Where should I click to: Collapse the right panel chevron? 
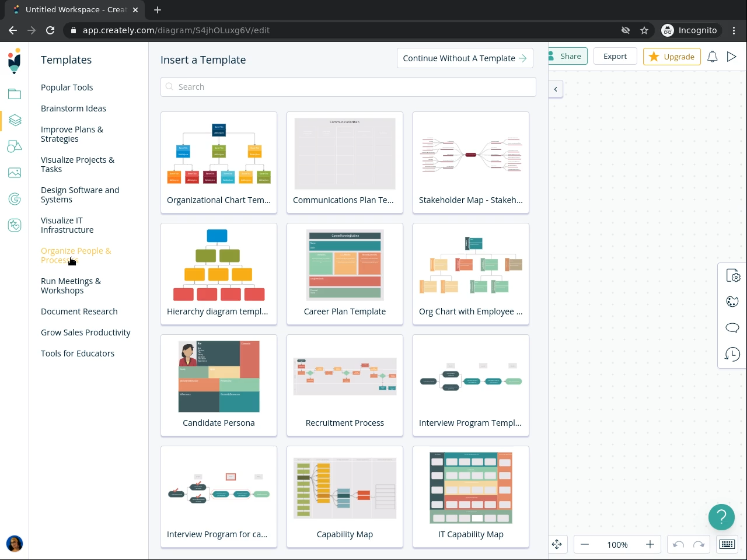tap(556, 89)
